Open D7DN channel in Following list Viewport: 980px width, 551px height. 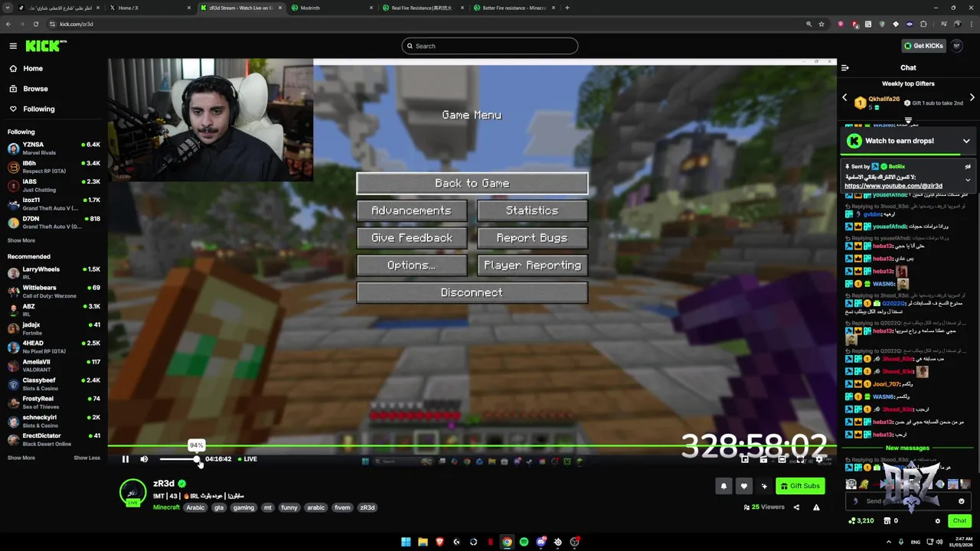pos(54,222)
